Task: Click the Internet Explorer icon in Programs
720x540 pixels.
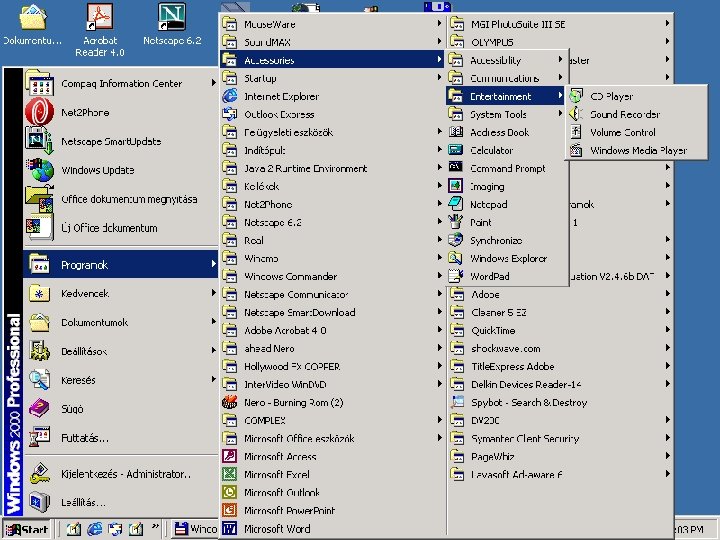Action: (x=230, y=96)
